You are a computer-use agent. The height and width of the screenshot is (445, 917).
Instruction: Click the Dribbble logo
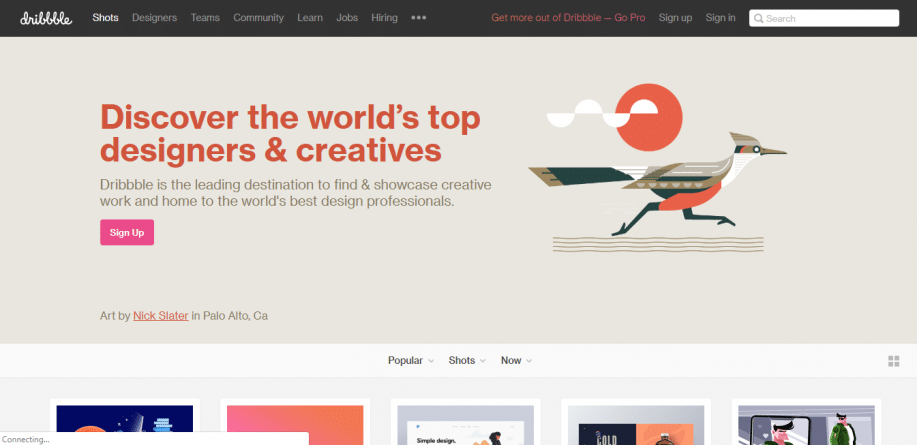tap(46, 18)
